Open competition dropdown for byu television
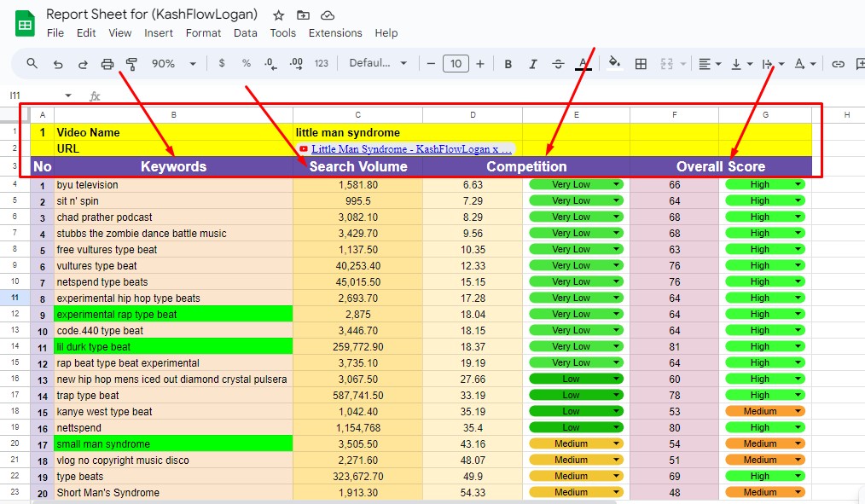 pos(576,185)
